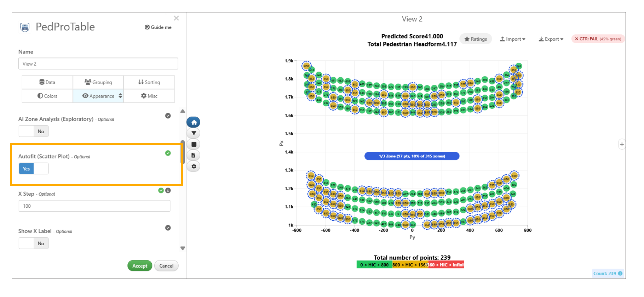
Task: Click the black square stop icon
Action: pos(194,144)
